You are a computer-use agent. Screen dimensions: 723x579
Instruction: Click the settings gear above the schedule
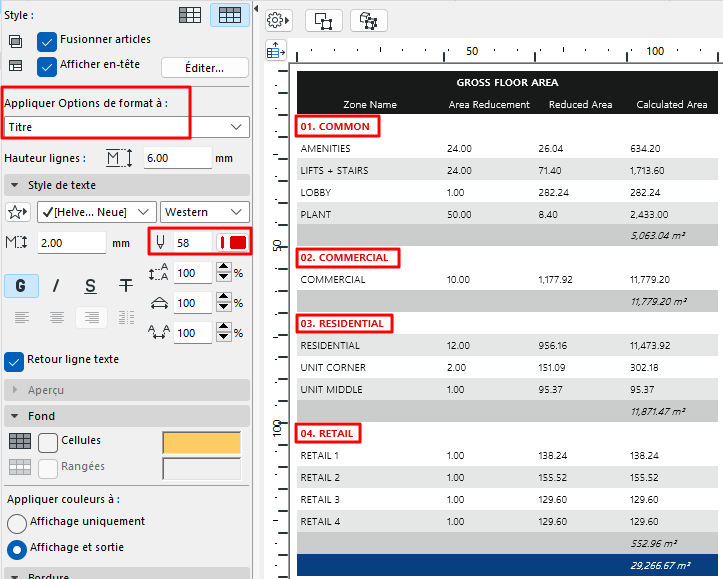(278, 20)
